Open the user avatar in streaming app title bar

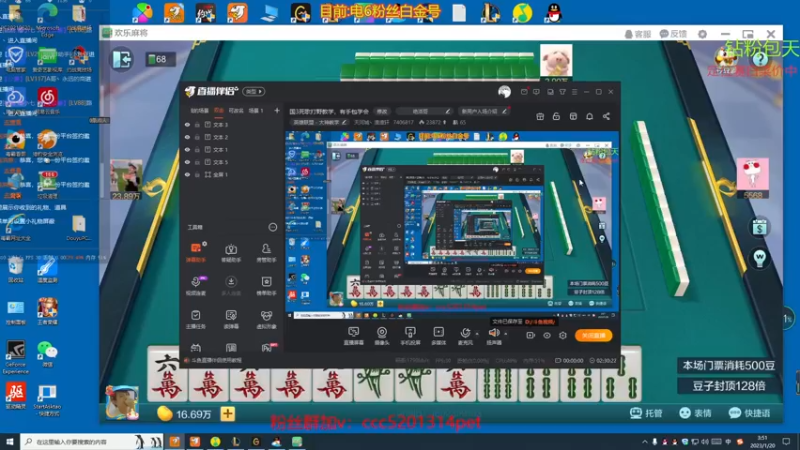pyautogui.click(x=504, y=92)
